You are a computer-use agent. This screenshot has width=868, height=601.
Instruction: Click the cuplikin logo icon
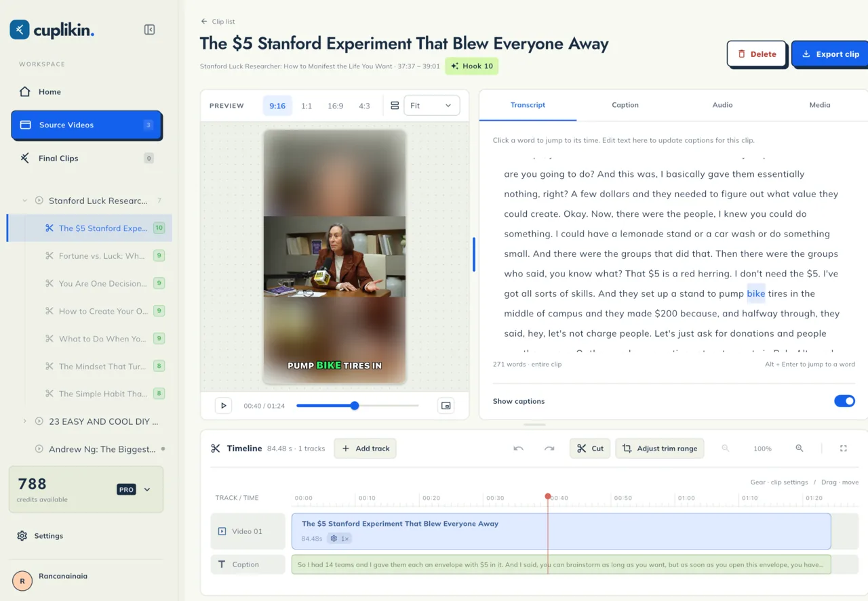pos(20,30)
